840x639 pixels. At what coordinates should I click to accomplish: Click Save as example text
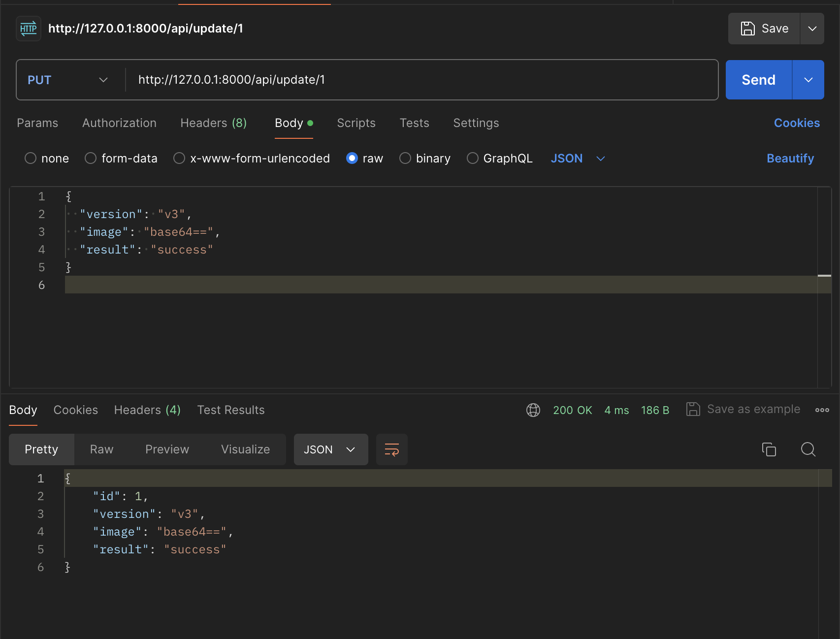tap(753, 409)
